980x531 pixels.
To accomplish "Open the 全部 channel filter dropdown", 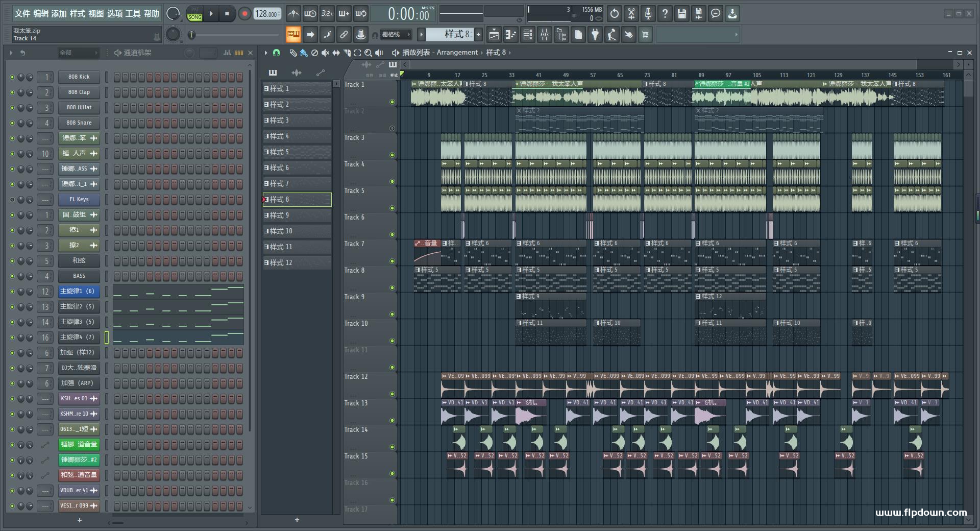I will (x=78, y=53).
